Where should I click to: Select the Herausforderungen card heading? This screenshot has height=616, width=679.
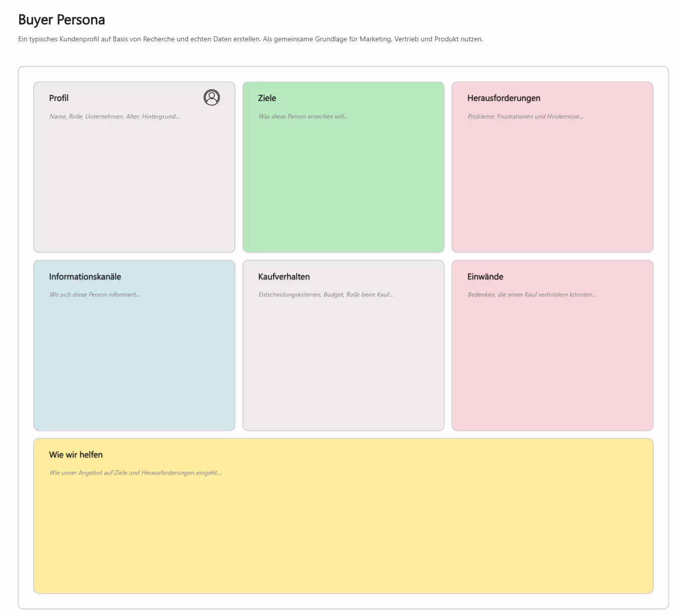point(504,98)
